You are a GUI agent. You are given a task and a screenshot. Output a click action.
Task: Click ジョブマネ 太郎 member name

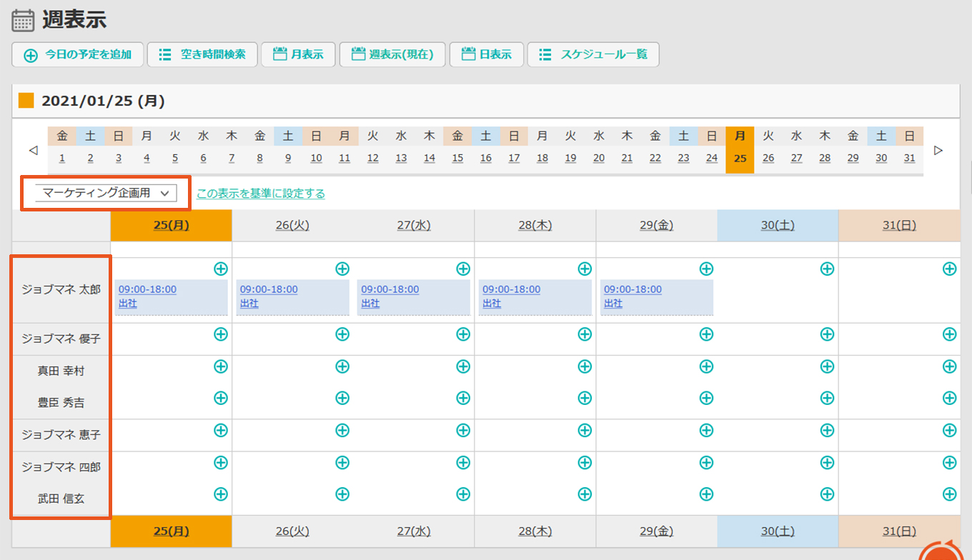pos(61,291)
